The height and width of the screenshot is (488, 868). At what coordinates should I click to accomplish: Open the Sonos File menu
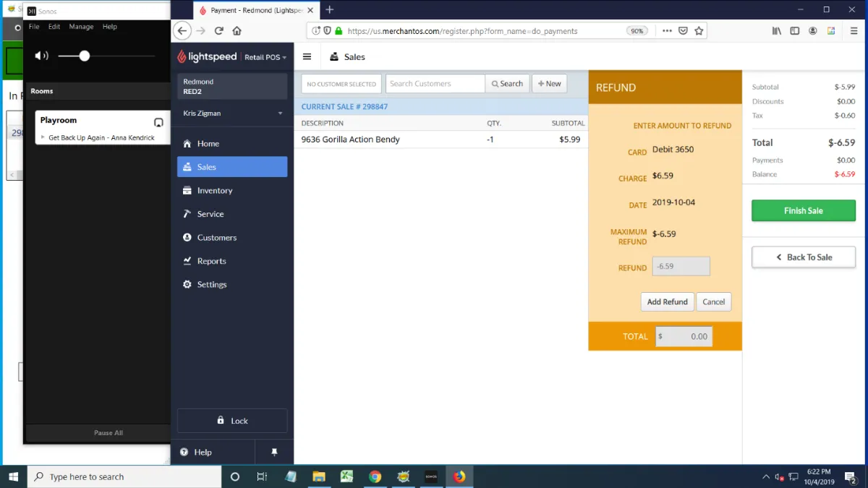point(34,27)
